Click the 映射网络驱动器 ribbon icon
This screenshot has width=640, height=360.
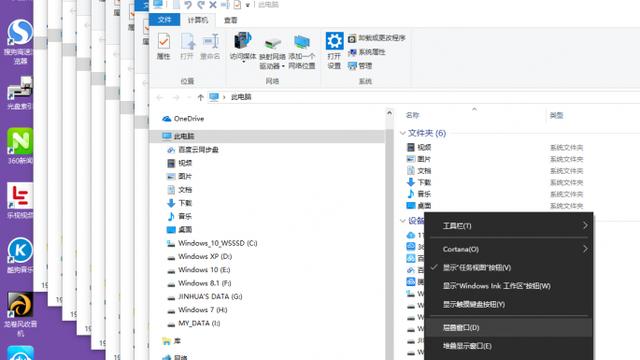coord(272,52)
